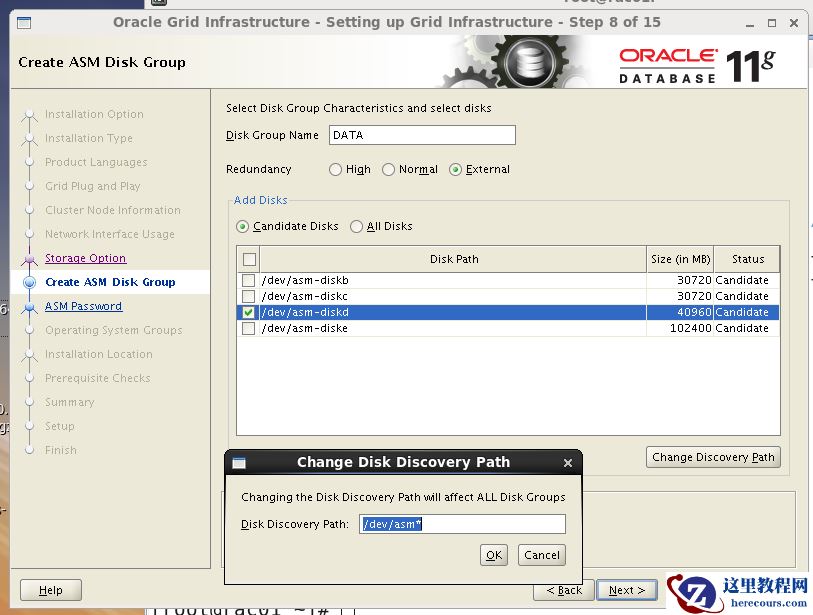813x615 pixels.
Task: Click Installation Option step in sidebar
Action: 94,115
